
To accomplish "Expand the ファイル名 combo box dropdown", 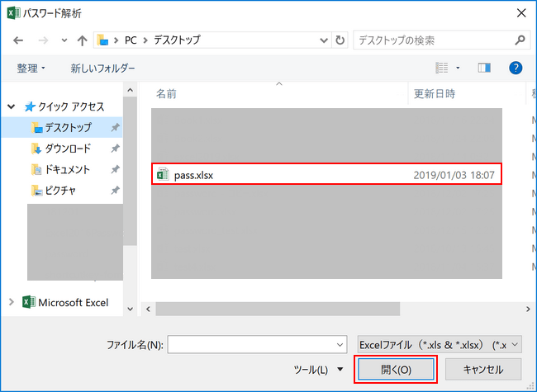I will click(340, 344).
